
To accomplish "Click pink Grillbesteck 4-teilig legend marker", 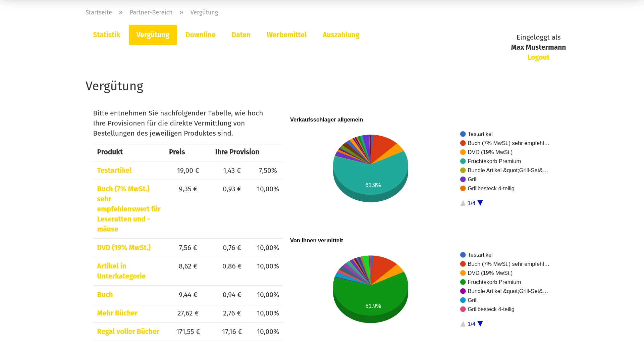I will click(x=463, y=309).
